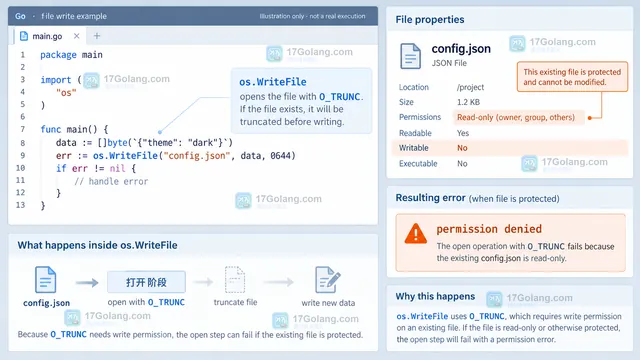
Task: Click the 打开阶段 step box
Action: (x=146, y=282)
